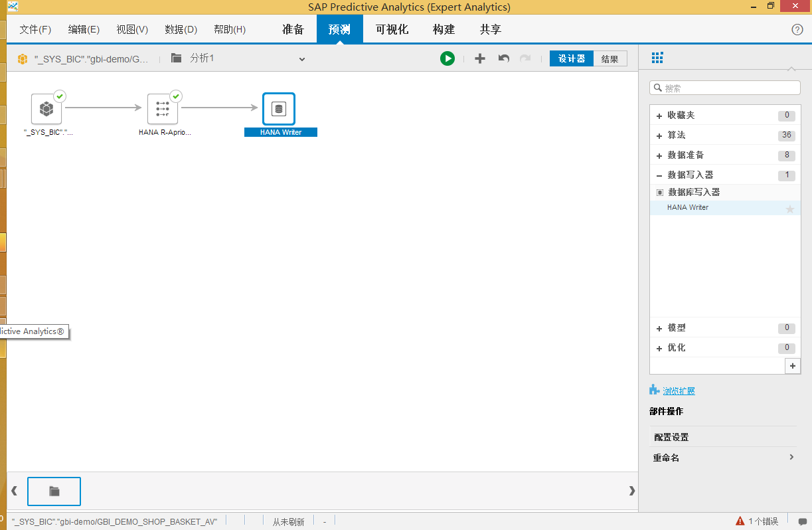Close the SAP Predictive Analytics window
The height and width of the screenshot is (530, 812).
click(795, 6)
